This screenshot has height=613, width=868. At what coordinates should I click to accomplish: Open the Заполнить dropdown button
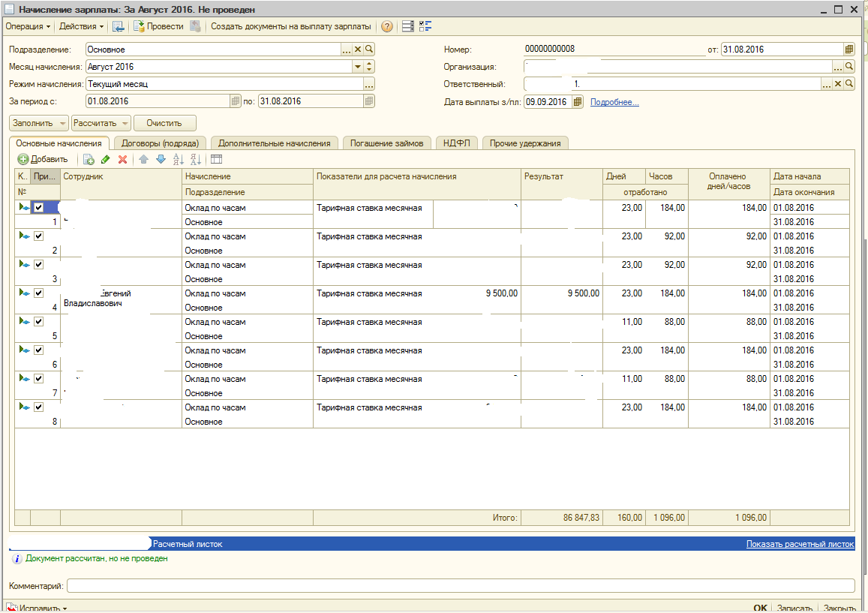pos(38,123)
